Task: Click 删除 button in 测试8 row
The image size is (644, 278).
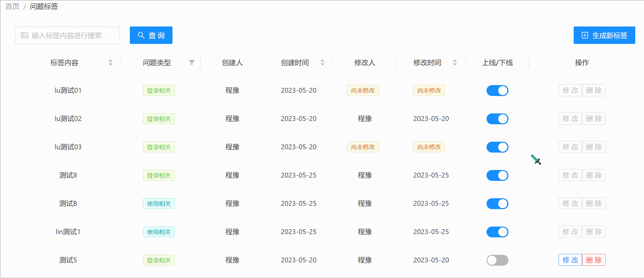Action: tap(594, 175)
